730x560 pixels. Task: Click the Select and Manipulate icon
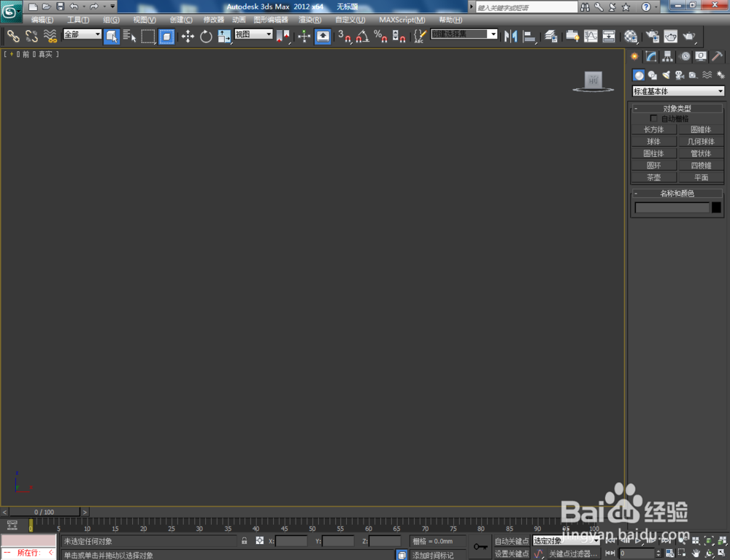pyautogui.click(x=304, y=37)
